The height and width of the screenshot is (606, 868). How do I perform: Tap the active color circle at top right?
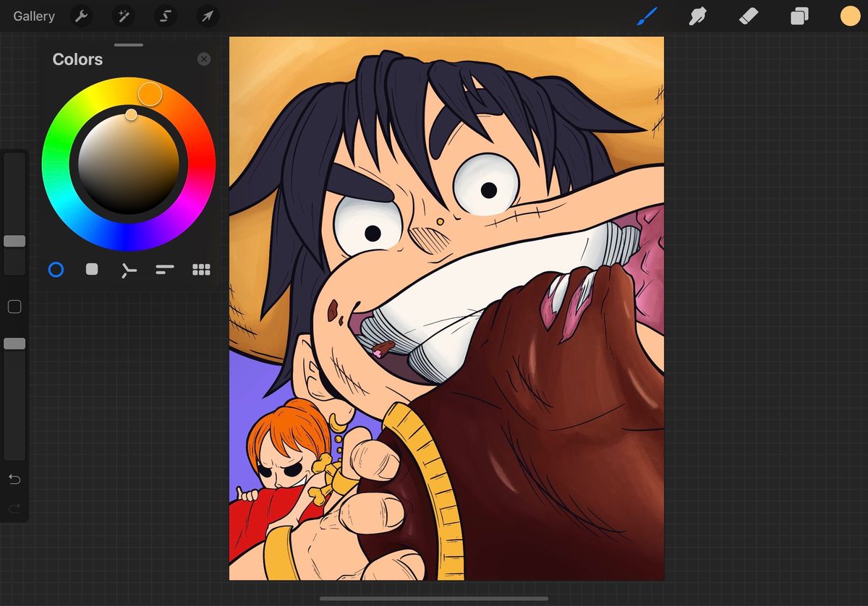851,16
